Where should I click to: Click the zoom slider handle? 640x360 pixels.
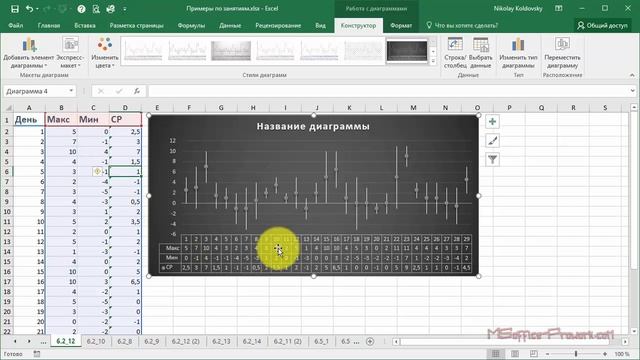click(x=576, y=354)
